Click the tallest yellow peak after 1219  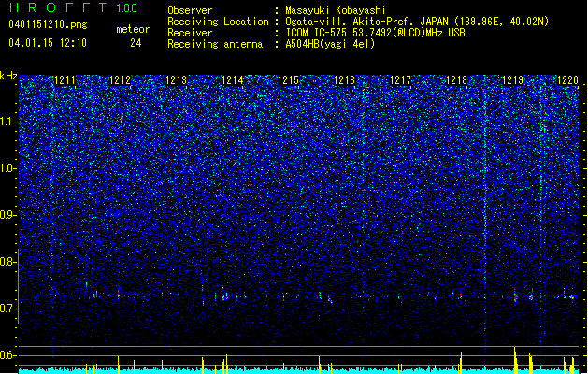[x=515, y=360]
